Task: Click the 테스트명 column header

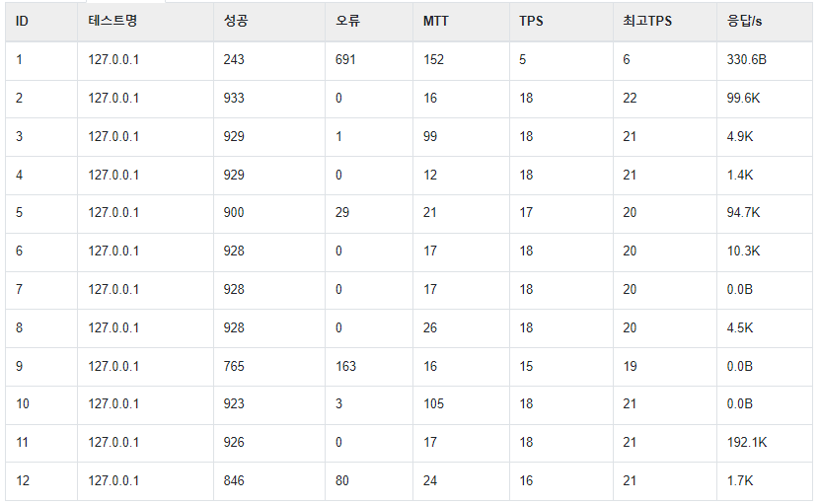Action: pyautogui.click(x=145, y=22)
